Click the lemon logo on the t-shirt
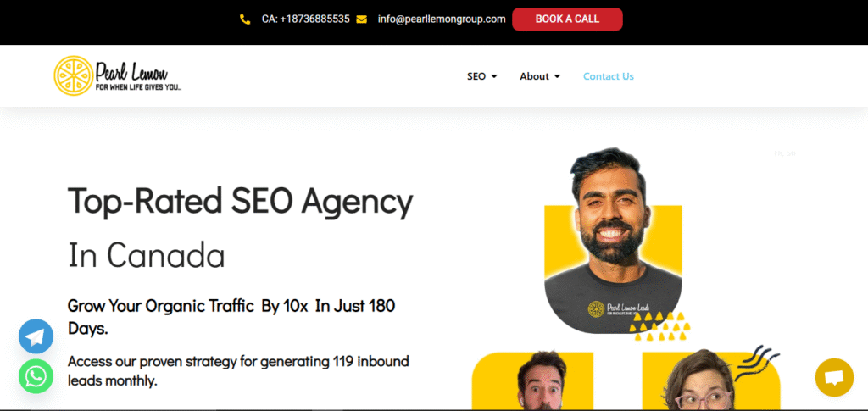The width and height of the screenshot is (868, 411). (x=596, y=308)
